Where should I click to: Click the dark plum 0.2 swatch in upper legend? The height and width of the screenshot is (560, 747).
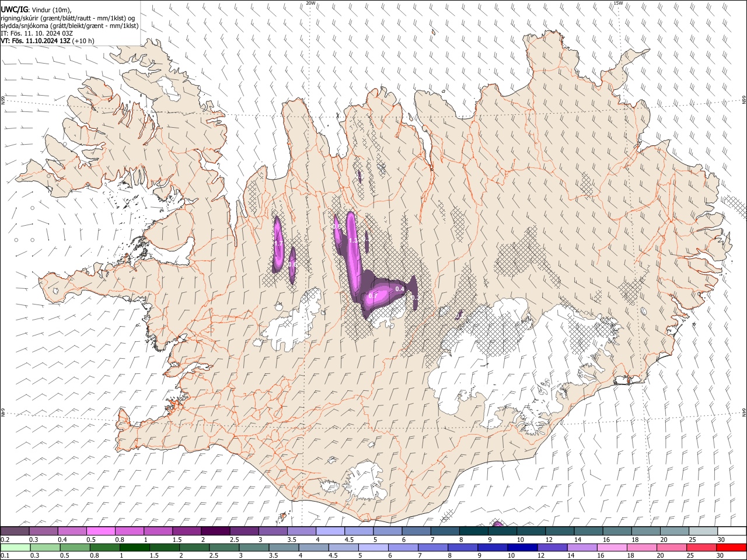(x=15, y=531)
